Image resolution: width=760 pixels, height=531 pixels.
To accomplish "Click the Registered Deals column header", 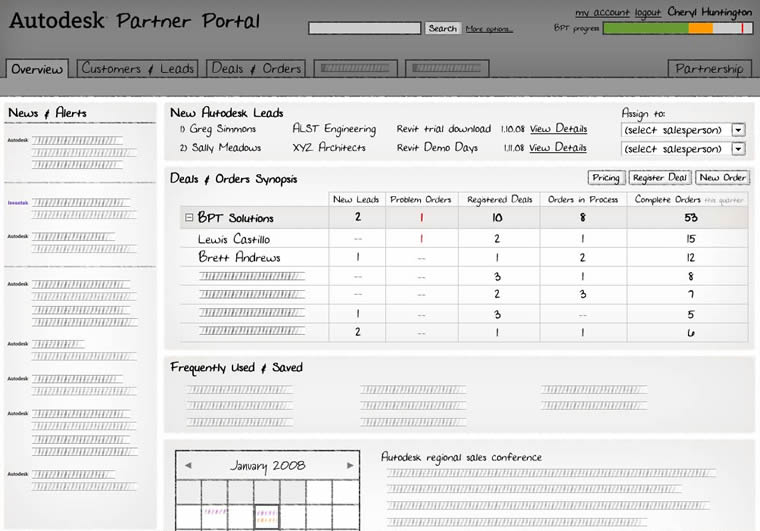I will pyautogui.click(x=499, y=200).
